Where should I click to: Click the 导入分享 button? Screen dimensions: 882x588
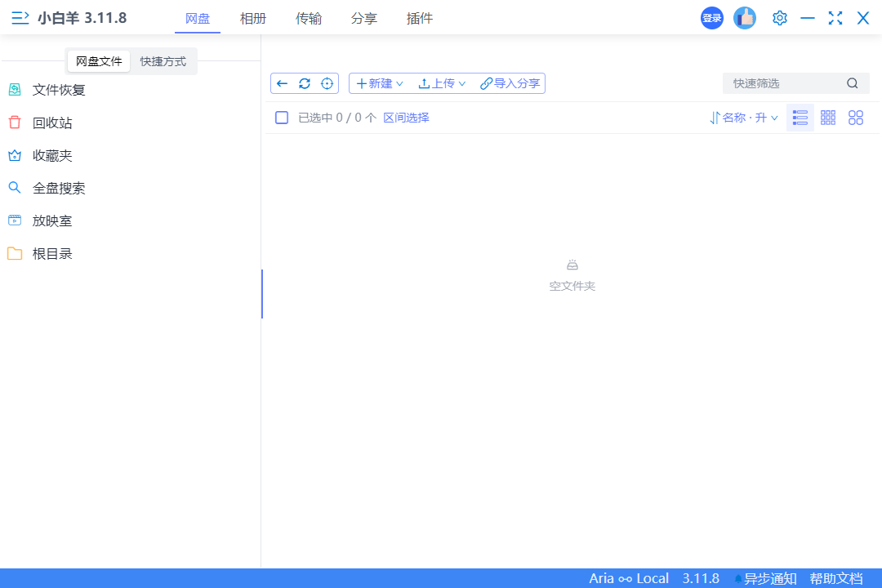pyautogui.click(x=510, y=83)
